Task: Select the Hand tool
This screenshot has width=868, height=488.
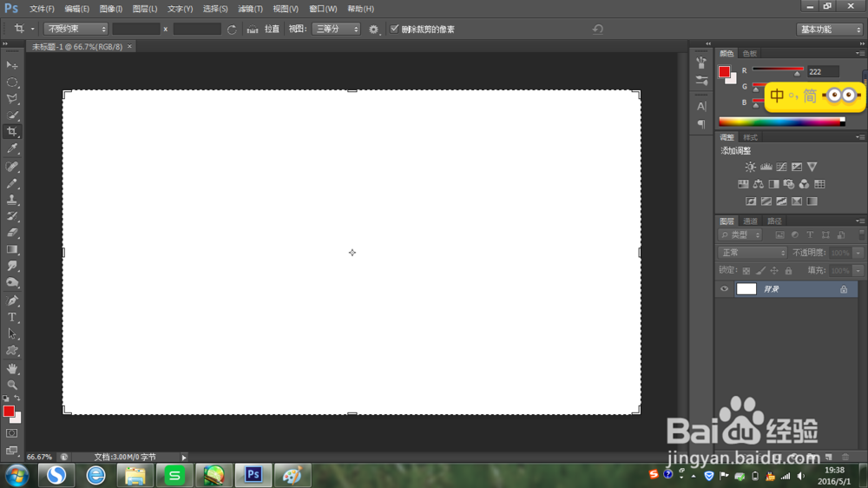Action: pyautogui.click(x=11, y=368)
